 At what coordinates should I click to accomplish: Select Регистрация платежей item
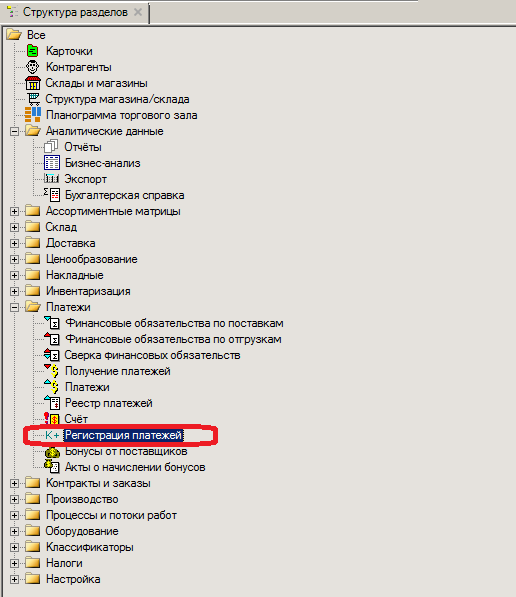[x=124, y=435]
